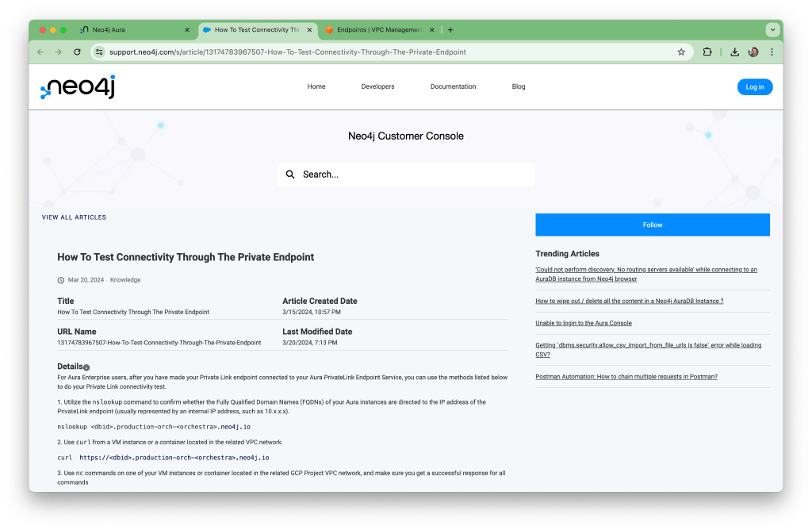Open the Chrome profile avatar icon
812x530 pixels.
[753, 52]
